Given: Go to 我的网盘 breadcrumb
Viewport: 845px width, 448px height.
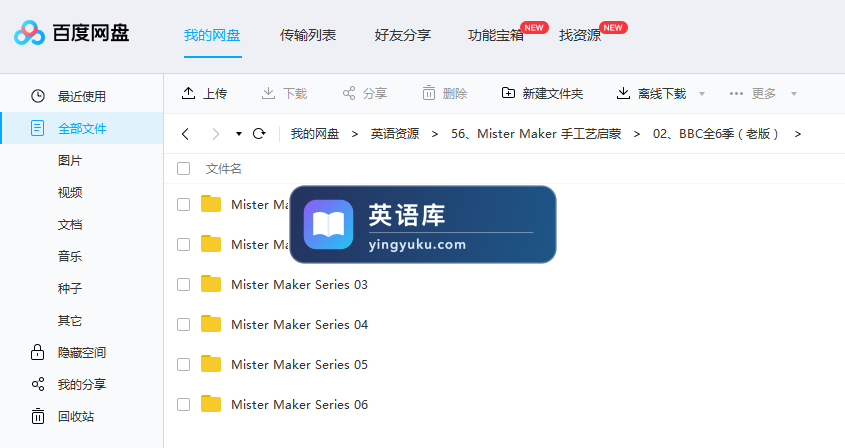Looking at the screenshot, I should 315,134.
